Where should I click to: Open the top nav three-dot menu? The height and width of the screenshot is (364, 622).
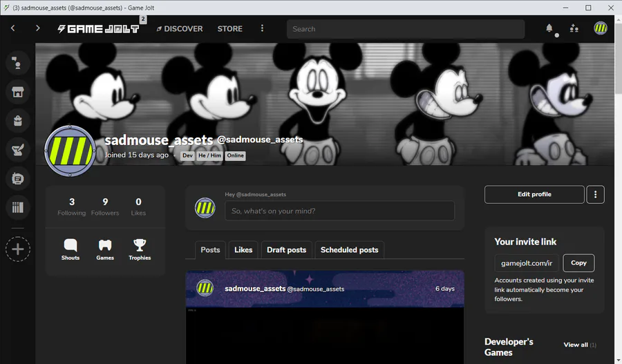pos(262,28)
